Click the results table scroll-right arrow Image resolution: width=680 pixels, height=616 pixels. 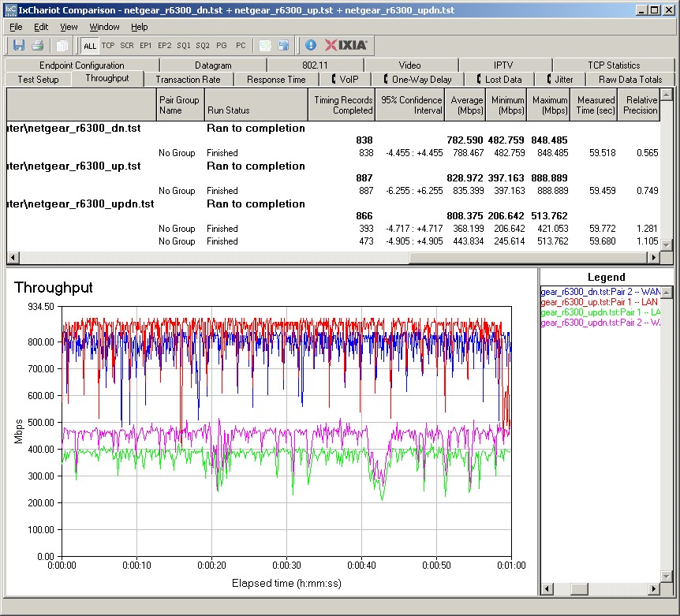coord(653,257)
